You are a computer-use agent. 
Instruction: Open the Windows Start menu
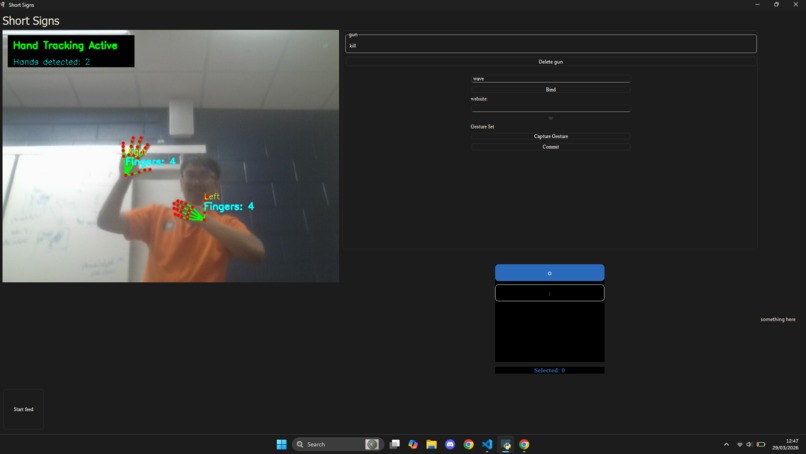(x=281, y=444)
